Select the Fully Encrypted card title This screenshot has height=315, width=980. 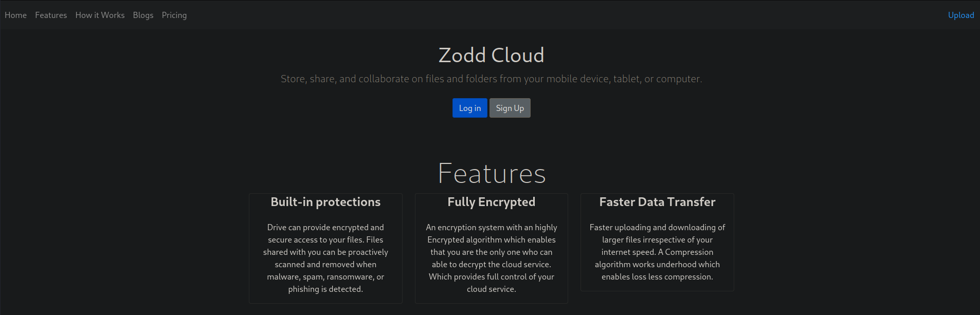[x=491, y=202]
